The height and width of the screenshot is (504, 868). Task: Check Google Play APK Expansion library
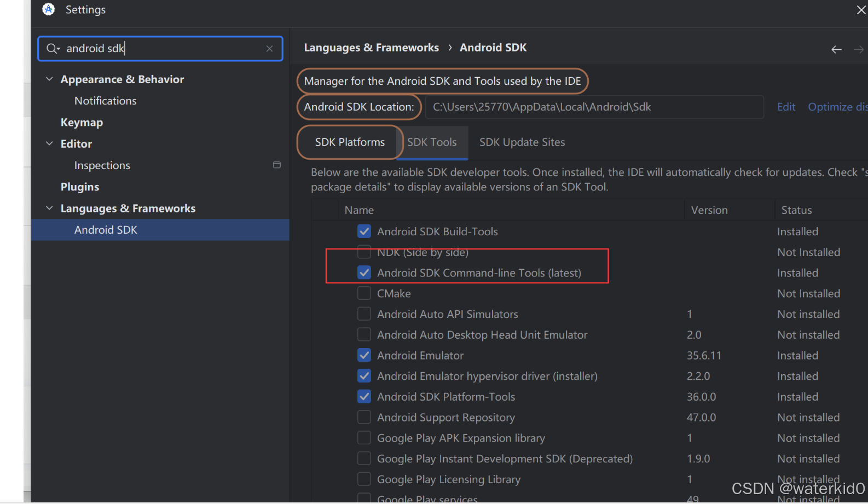364,438
